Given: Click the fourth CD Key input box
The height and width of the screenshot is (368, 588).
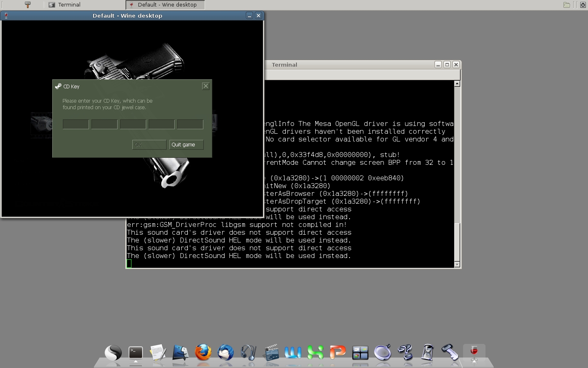Looking at the screenshot, I should click(x=162, y=124).
